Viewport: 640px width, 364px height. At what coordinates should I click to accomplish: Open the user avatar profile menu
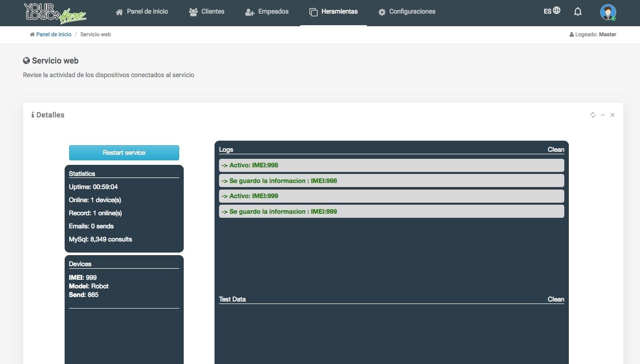(608, 12)
